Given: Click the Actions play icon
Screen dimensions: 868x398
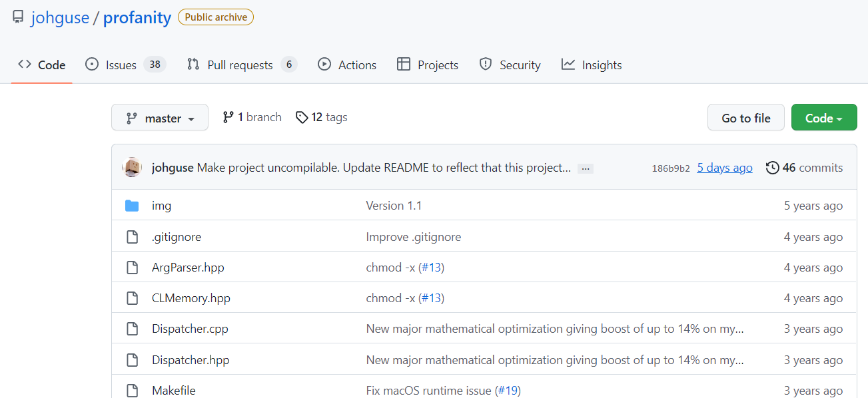Looking at the screenshot, I should coord(324,64).
